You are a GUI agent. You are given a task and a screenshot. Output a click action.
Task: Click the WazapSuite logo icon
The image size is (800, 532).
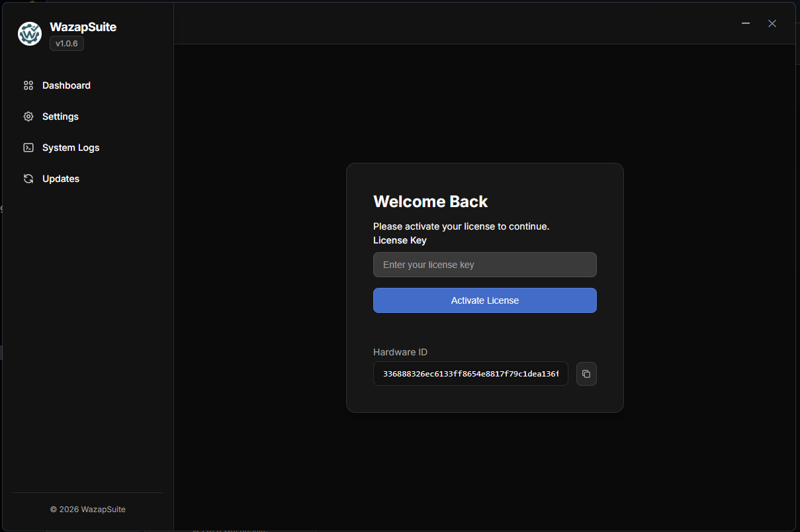pyautogui.click(x=30, y=34)
